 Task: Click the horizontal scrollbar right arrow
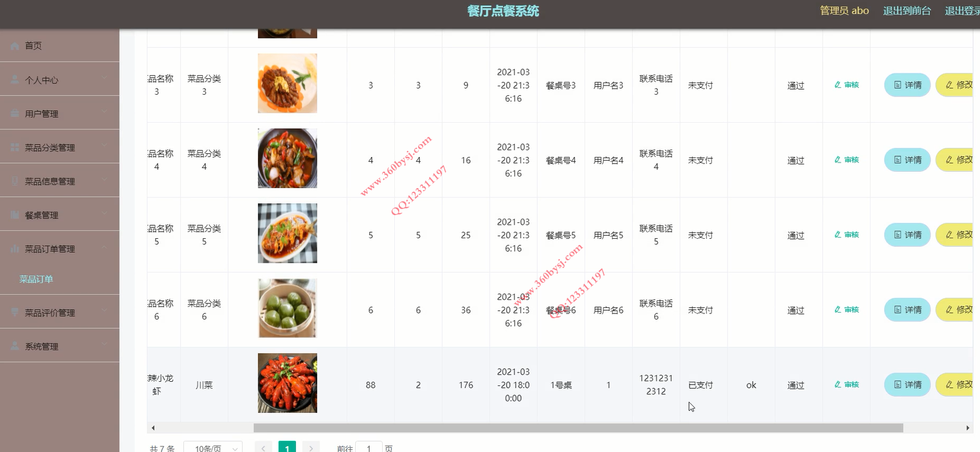point(968,428)
